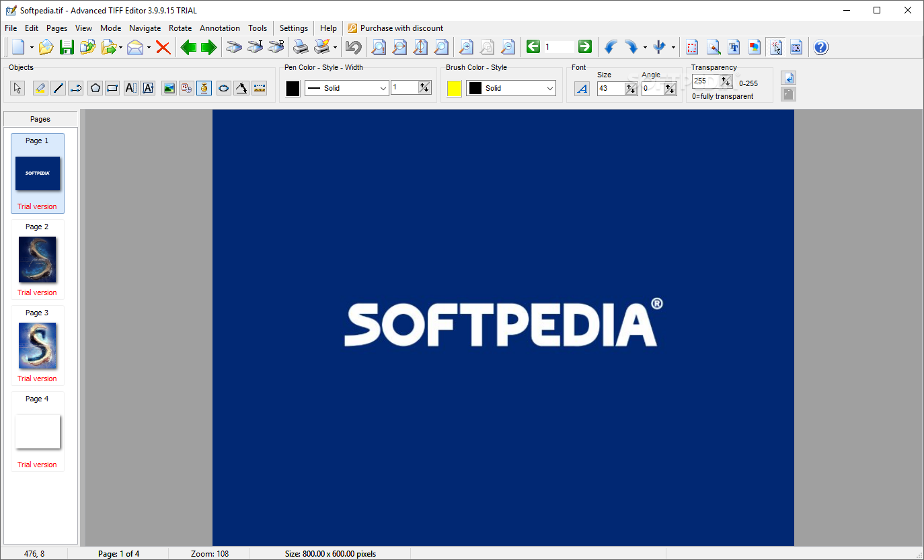Click the Transparency value spinner arrows
This screenshot has width=924, height=560.
tap(726, 81)
